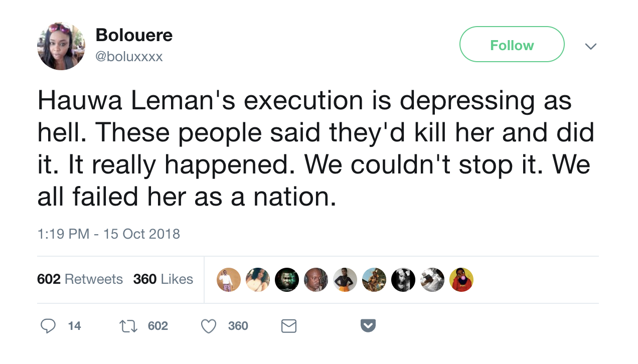View the list of 602 Retweets

point(80,279)
